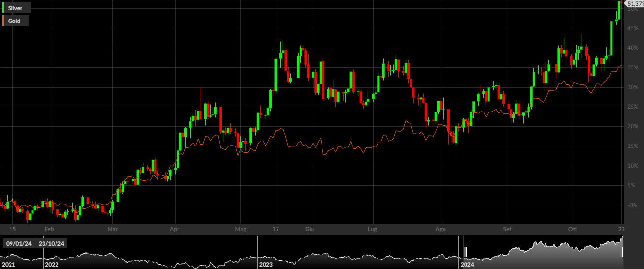Click the 20% y-axis label
This screenshot has width=644, height=269.
click(x=633, y=126)
